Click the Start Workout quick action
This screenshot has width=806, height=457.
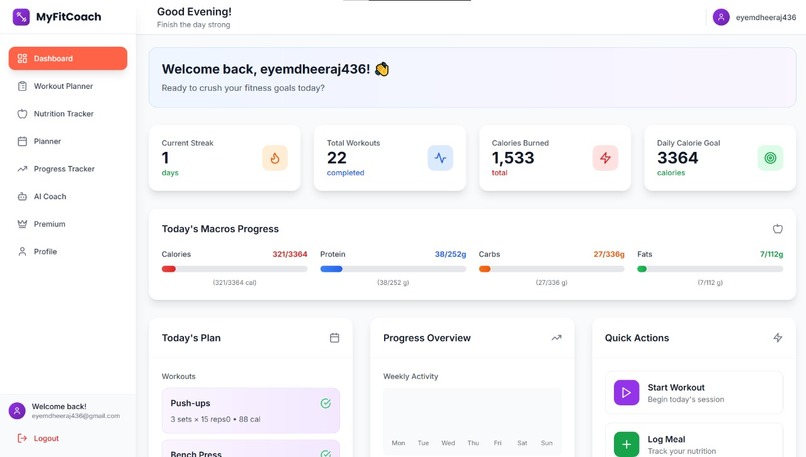(x=694, y=393)
